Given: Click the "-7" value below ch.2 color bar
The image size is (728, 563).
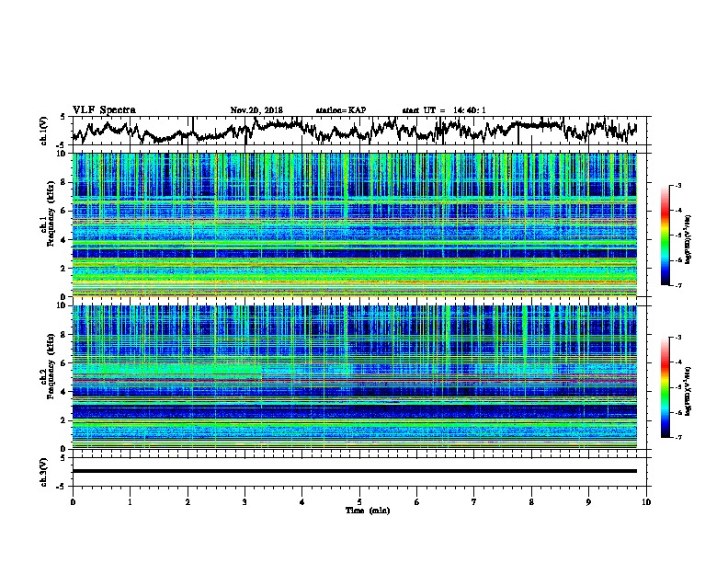Looking at the screenshot, I should click(677, 437).
